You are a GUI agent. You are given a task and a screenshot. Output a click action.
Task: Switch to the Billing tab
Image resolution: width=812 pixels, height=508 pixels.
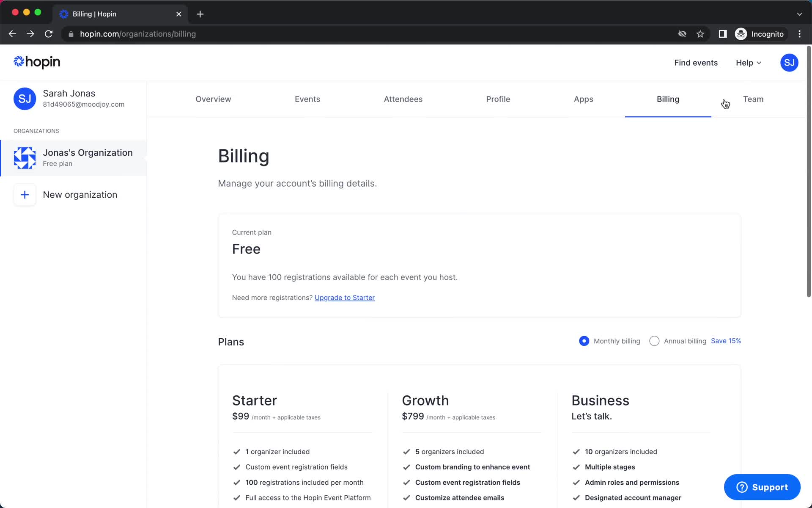pyautogui.click(x=668, y=99)
